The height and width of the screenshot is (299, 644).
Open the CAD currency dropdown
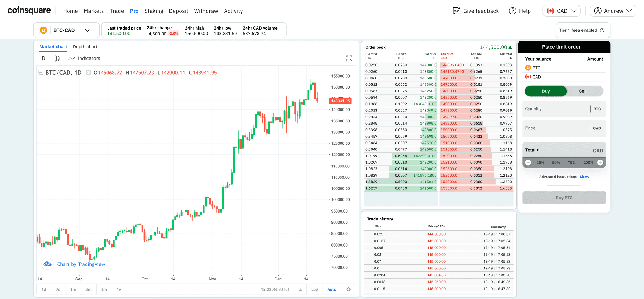point(561,11)
